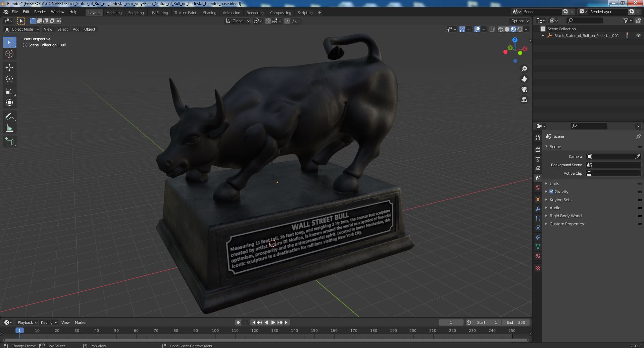Pick the Annotate pencil tool
The height and width of the screenshot is (348, 644).
coord(9,116)
